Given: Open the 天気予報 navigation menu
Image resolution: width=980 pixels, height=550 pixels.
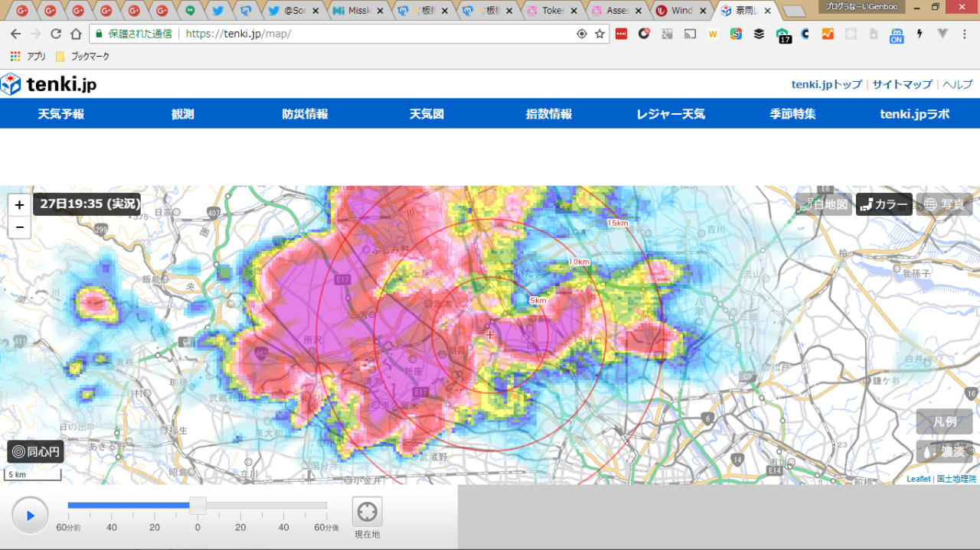Looking at the screenshot, I should click(61, 114).
